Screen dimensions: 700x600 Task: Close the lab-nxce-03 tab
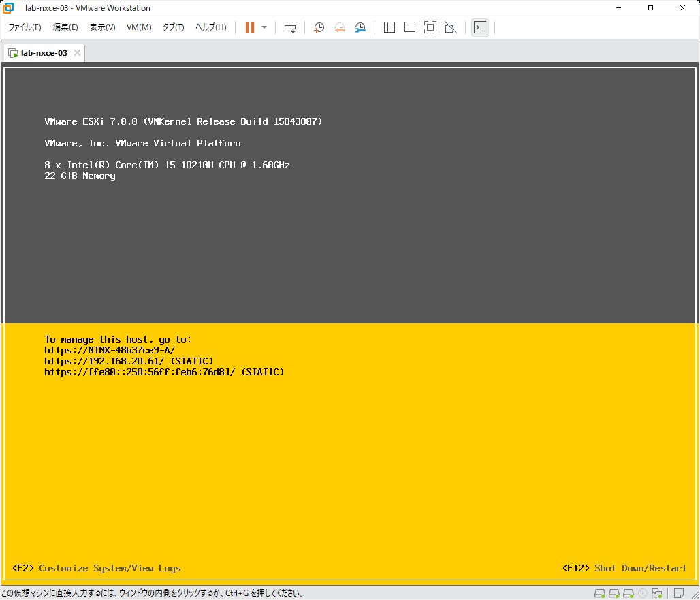click(x=77, y=53)
